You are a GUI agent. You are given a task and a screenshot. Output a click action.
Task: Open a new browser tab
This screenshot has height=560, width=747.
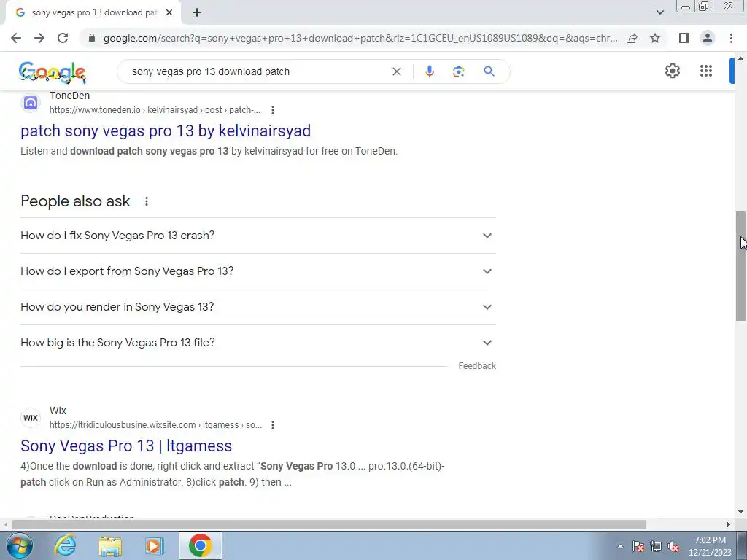(197, 12)
